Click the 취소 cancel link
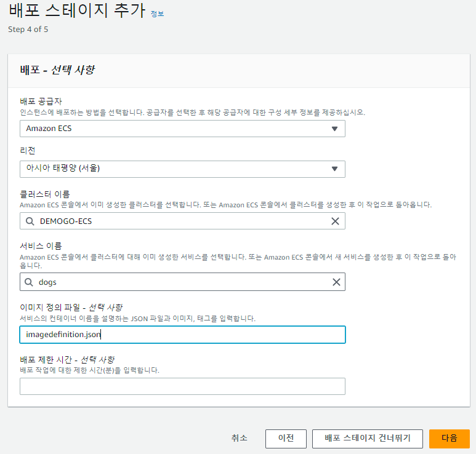Viewport: 476px width, 454px height. 239,438
